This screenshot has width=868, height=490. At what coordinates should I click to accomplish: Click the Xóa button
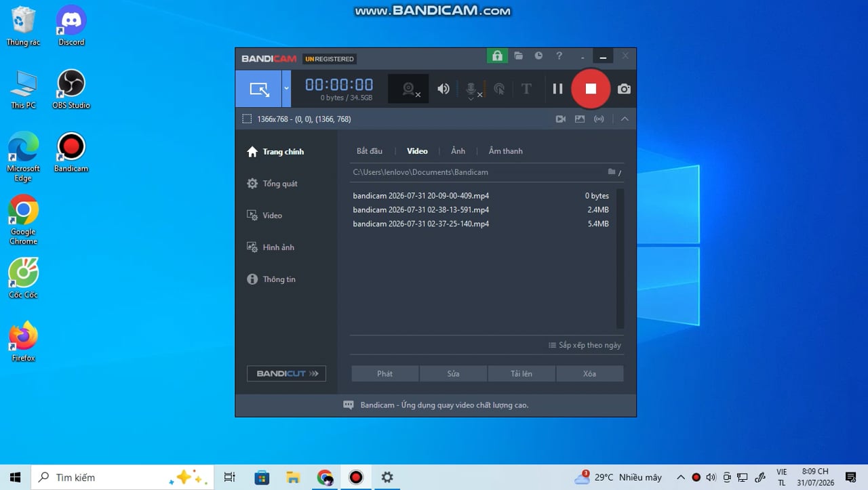point(590,373)
